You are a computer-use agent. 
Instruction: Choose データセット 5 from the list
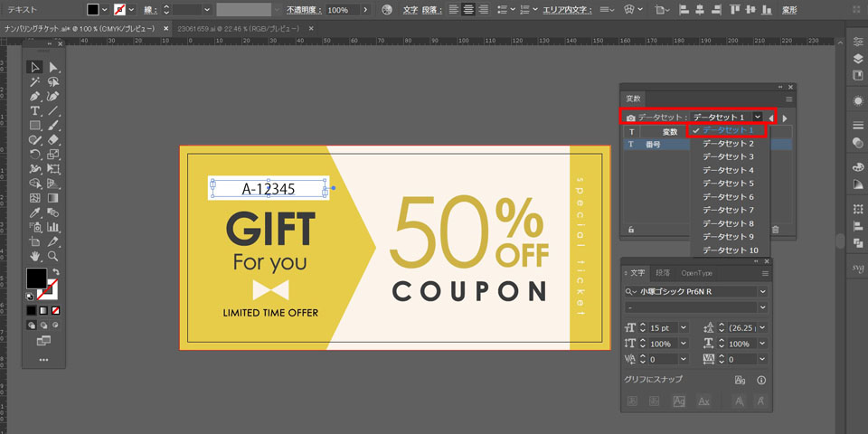click(x=728, y=184)
